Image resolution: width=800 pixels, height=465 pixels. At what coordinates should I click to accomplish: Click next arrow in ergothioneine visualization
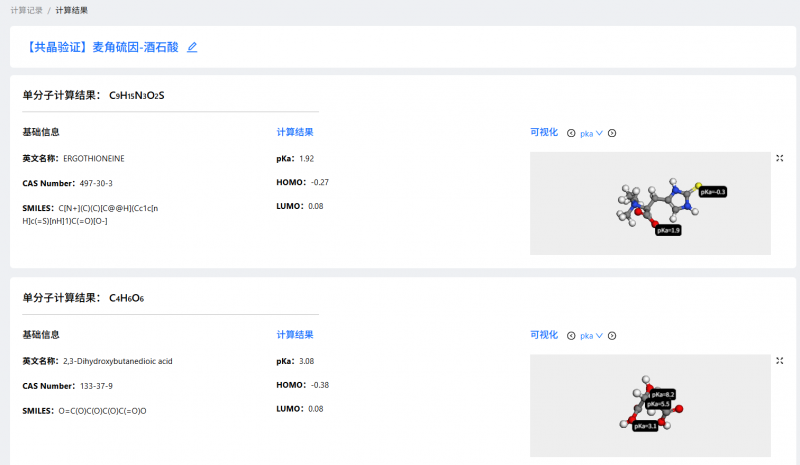click(612, 133)
